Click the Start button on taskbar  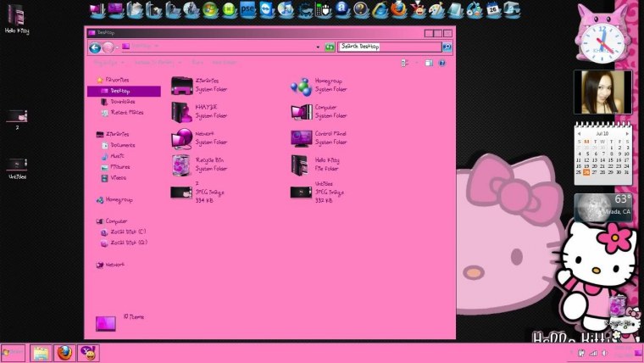(x=13, y=353)
